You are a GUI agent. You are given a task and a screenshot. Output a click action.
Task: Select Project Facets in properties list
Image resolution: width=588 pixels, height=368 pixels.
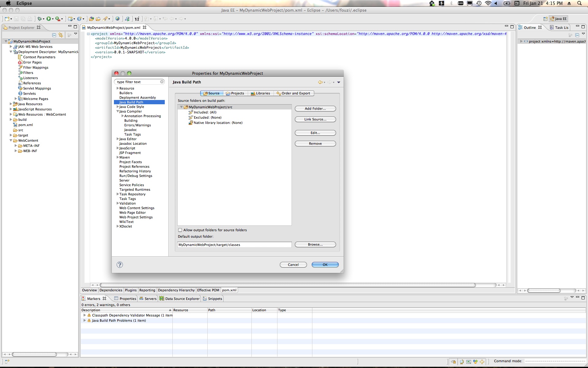tap(130, 162)
